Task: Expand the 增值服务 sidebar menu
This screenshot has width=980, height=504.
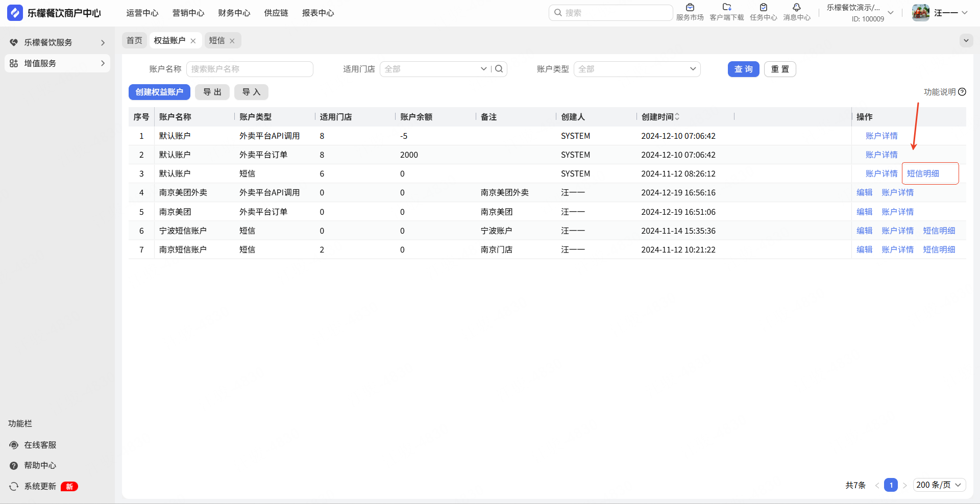Action: (57, 63)
